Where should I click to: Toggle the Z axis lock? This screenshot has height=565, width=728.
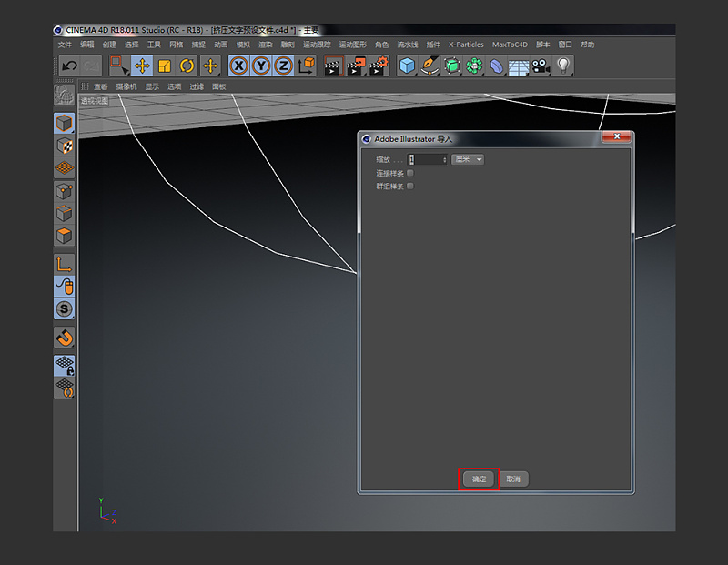click(283, 66)
